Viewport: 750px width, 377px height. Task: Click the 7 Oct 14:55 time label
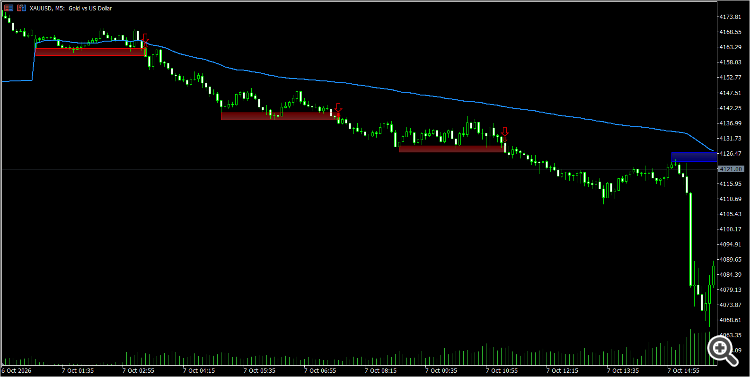684,370
